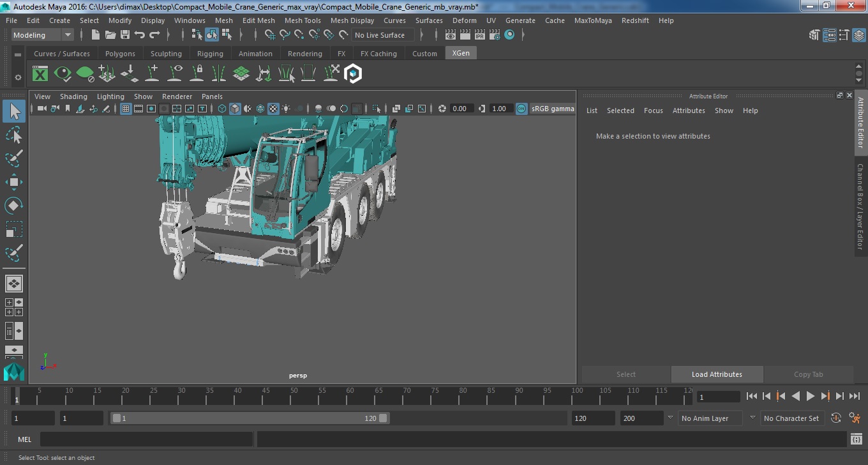
Task: Click XGen add guide icon
Action: tap(152, 74)
